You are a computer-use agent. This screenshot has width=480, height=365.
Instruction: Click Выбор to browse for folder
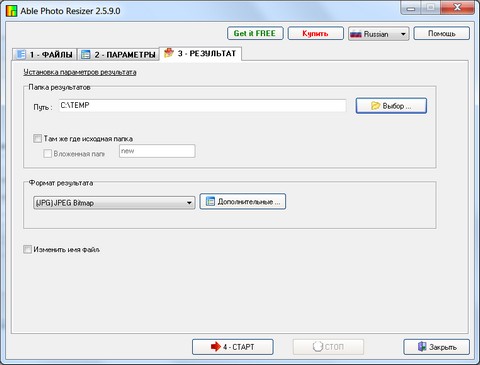click(x=391, y=106)
